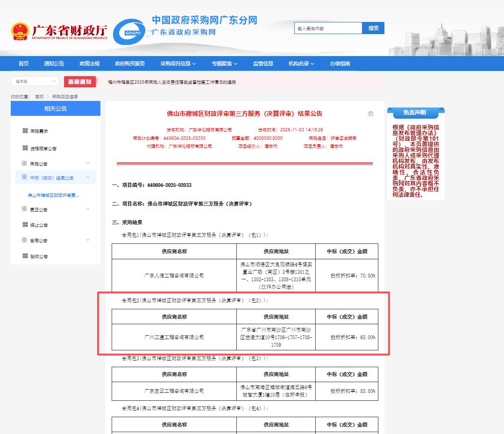Click the grid icon next to 资格预审公告
Screen dimensions: 504x434
25,148
